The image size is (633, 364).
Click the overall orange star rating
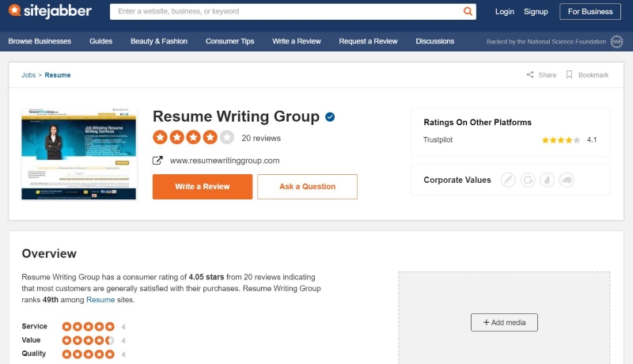(193, 138)
